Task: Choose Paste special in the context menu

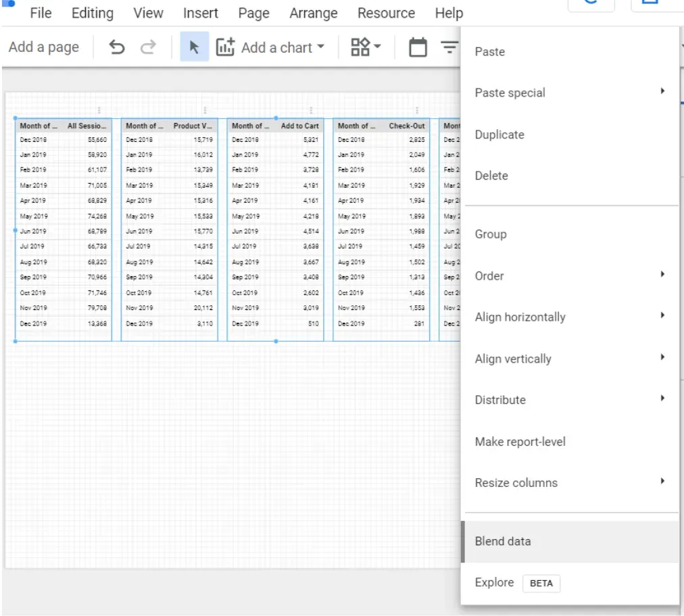Action: (570, 93)
